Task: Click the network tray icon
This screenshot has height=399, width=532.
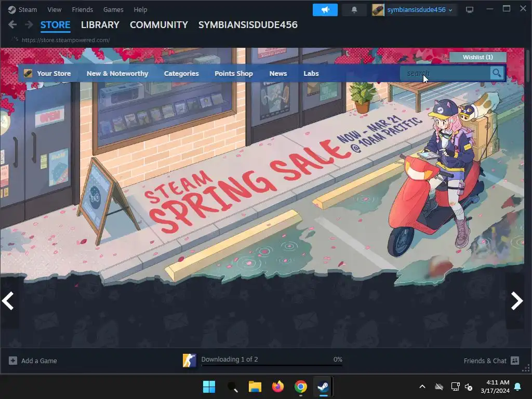Action: tap(455, 387)
